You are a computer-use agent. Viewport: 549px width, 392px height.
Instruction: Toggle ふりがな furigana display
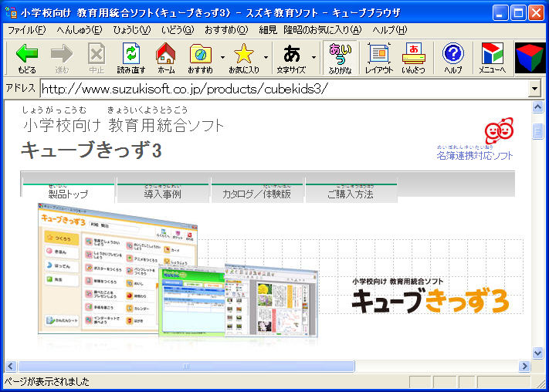click(340, 57)
